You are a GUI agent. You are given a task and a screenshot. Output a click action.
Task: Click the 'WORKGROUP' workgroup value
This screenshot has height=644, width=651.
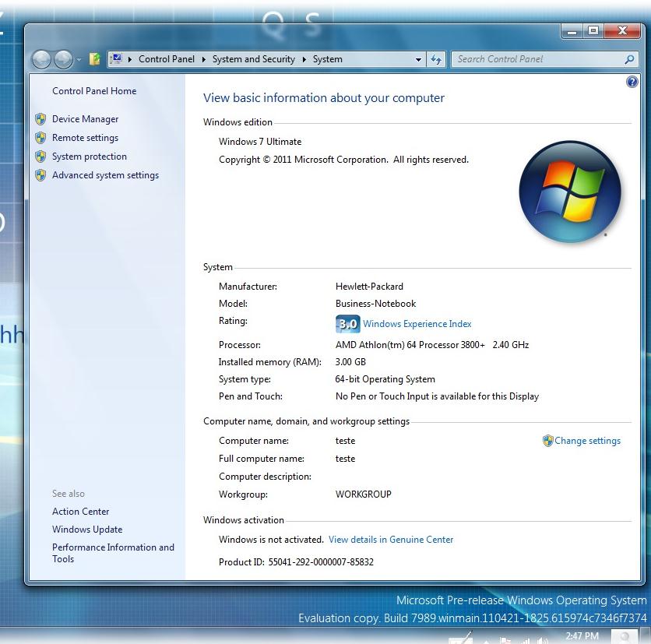pyautogui.click(x=364, y=494)
